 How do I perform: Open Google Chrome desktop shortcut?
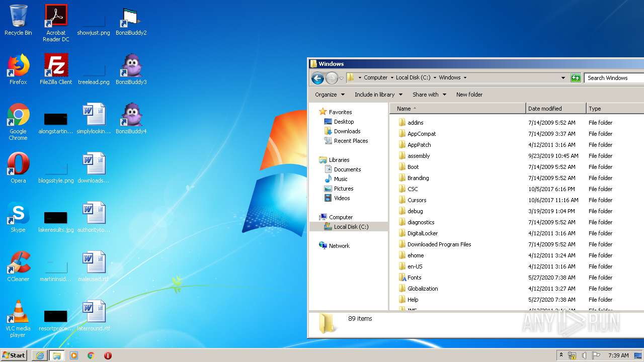[x=18, y=122]
